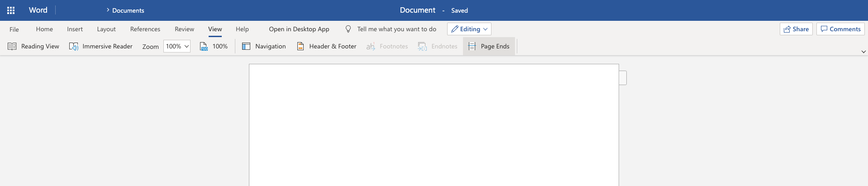868x186 pixels.
Task: Click the lightbulb Tell me icon
Action: (x=348, y=29)
